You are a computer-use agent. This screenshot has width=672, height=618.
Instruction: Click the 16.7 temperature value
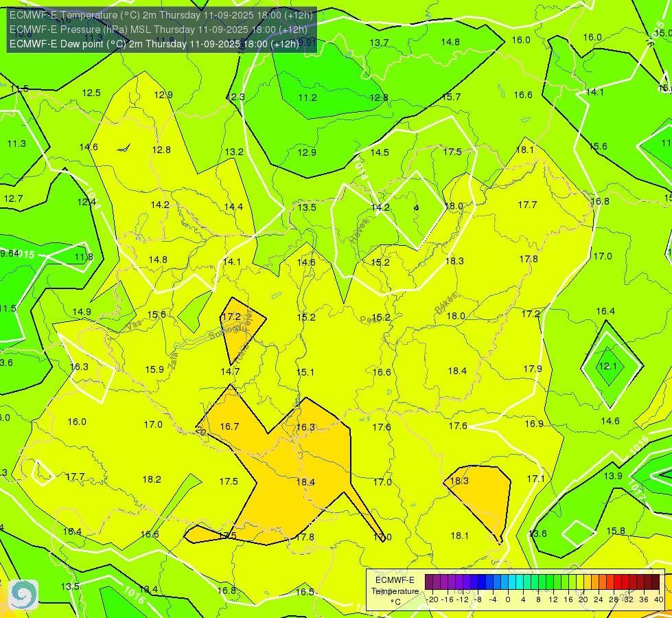pyautogui.click(x=230, y=426)
